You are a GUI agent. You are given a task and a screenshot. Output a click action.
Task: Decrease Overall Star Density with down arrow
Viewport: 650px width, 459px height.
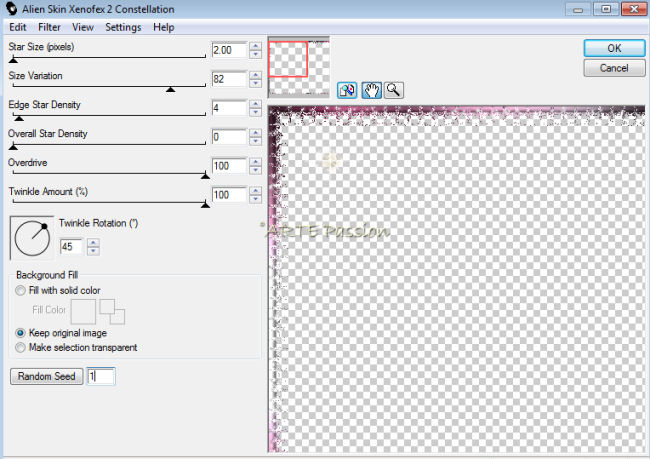[256, 141]
